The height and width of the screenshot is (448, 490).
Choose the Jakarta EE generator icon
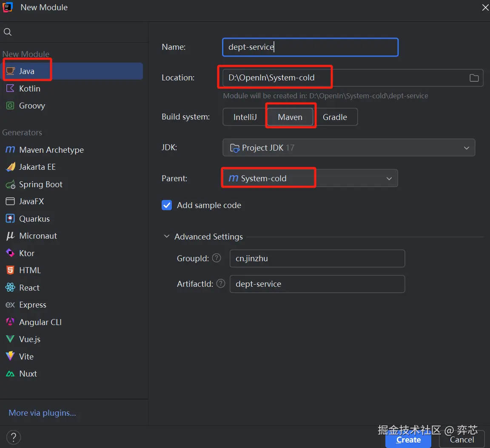pos(10,167)
